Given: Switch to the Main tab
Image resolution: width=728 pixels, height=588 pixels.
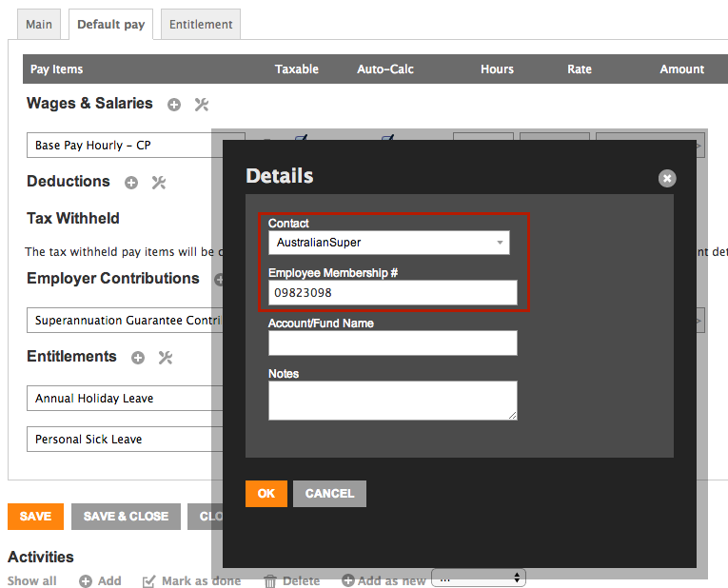Looking at the screenshot, I should 39,24.
